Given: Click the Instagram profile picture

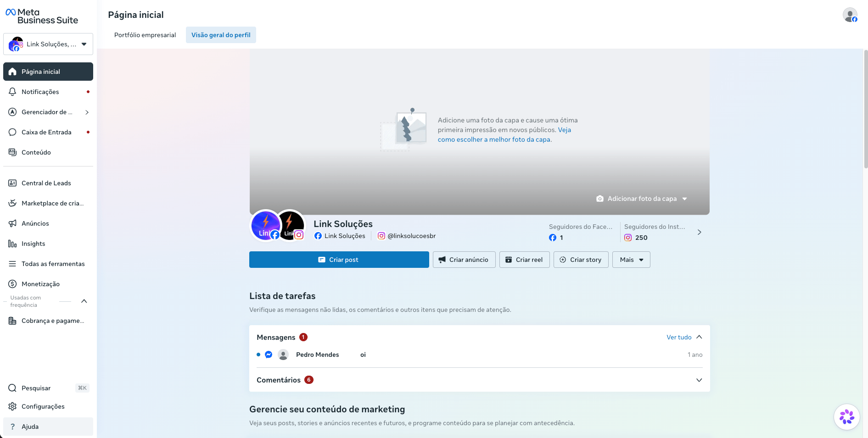Looking at the screenshot, I should [291, 225].
